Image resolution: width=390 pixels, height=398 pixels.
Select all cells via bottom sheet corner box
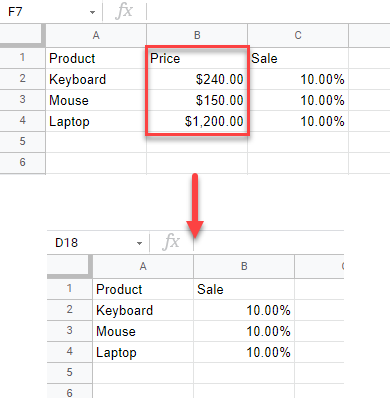(70, 266)
